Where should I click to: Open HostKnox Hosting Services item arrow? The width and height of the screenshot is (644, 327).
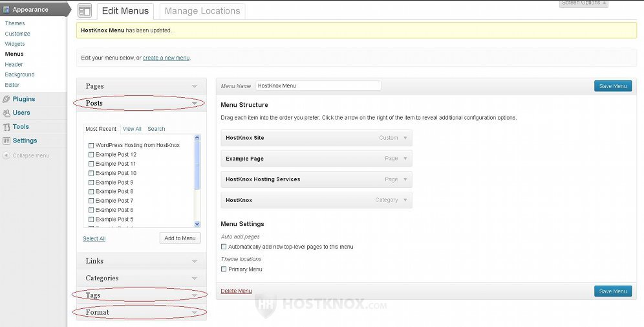(405, 179)
